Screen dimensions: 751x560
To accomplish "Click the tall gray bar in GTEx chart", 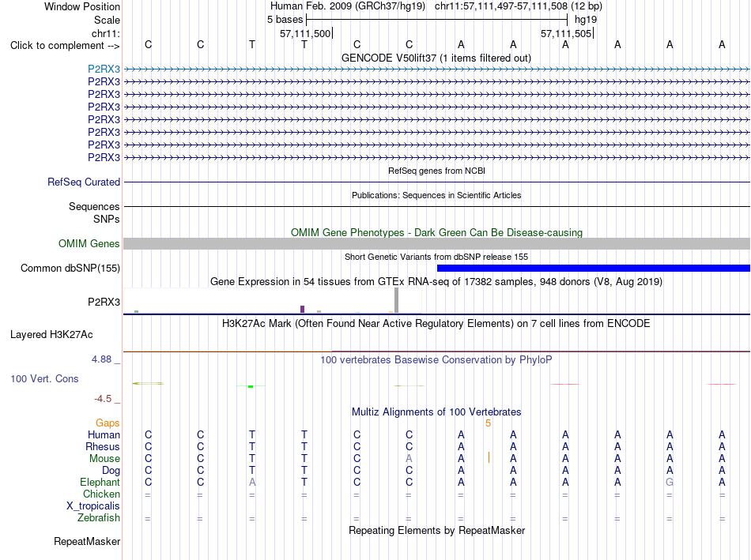I will (x=396, y=301).
